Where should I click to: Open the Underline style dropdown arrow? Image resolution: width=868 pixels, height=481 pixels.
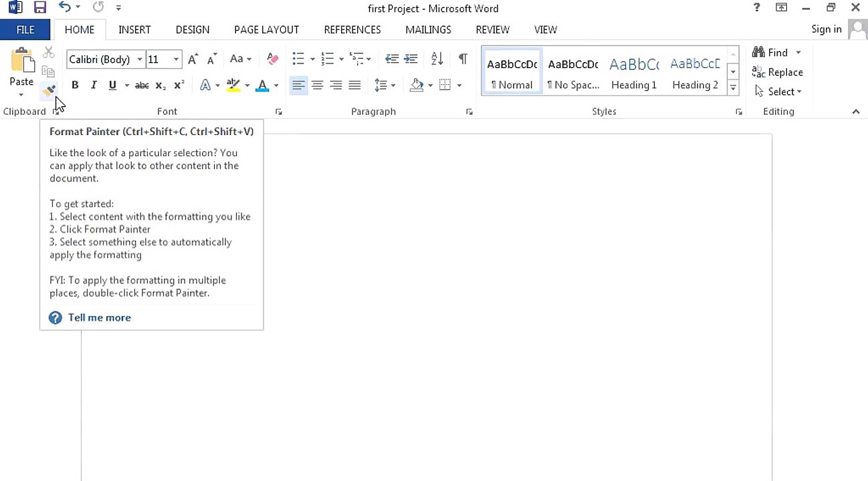pyautogui.click(x=126, y=85)
